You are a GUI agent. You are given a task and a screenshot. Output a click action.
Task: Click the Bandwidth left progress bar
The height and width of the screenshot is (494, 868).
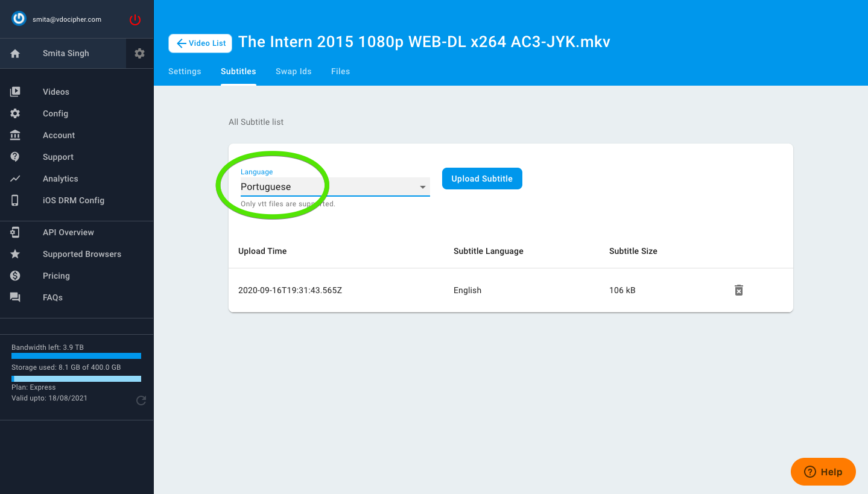tap(76, 356)
